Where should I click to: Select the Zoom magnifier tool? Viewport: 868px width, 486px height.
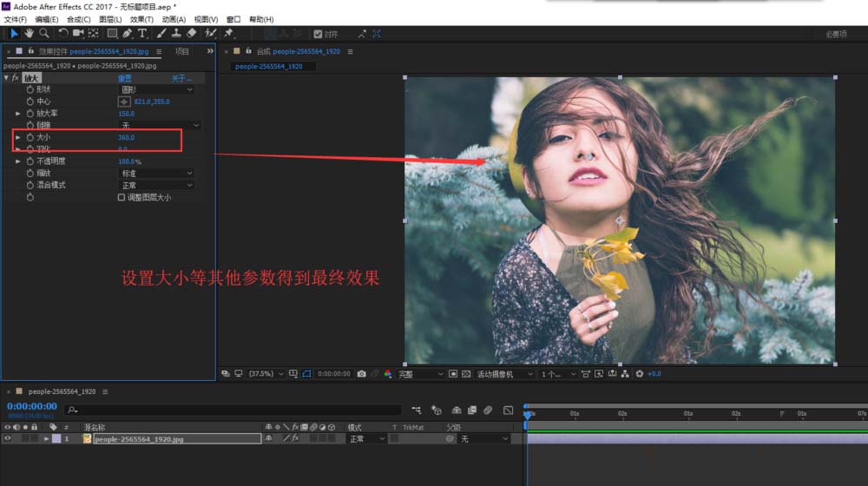coord(43,33)
